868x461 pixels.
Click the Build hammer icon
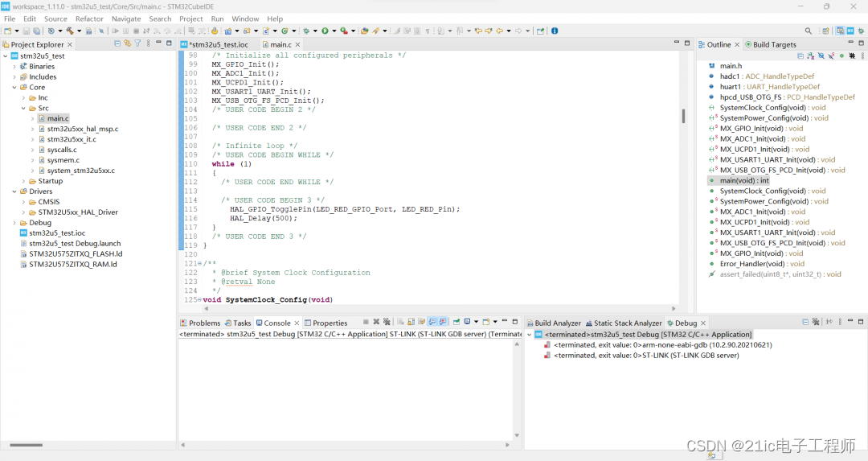(x=70, y=31)
